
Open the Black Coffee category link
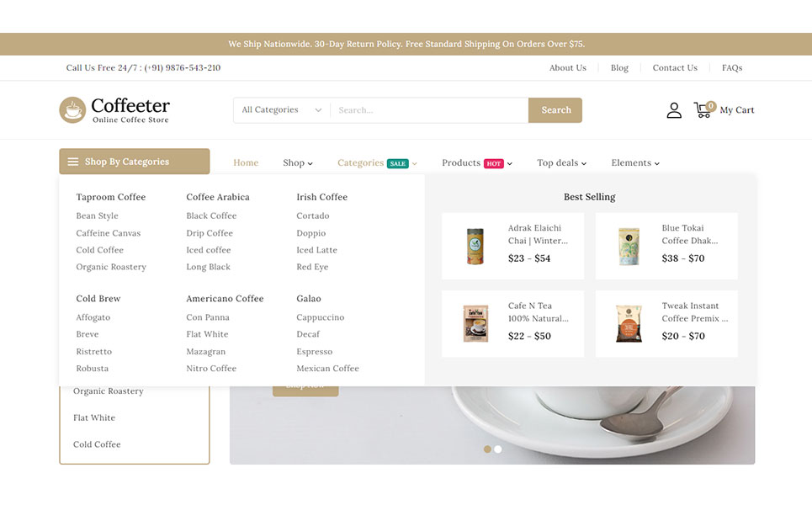[211, 215]
